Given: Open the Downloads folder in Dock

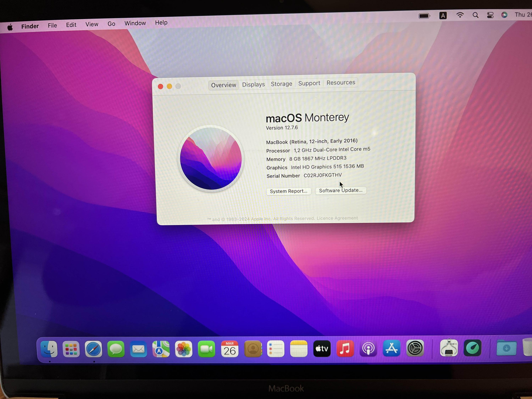Looking at the screenshot, I should (506, 348).
